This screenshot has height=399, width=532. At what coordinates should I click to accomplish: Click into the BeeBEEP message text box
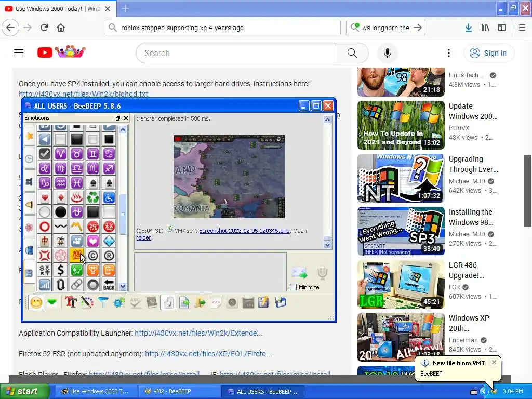point(210,272)
